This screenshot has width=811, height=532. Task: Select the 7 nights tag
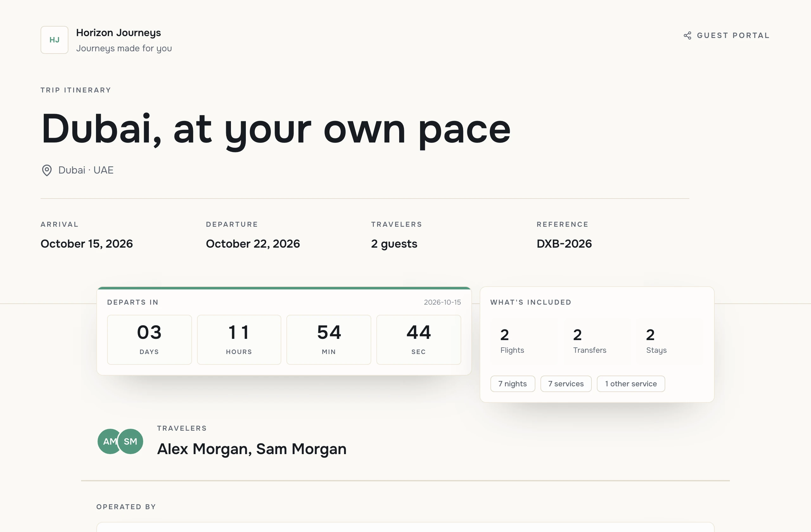[x=513, y=384]
